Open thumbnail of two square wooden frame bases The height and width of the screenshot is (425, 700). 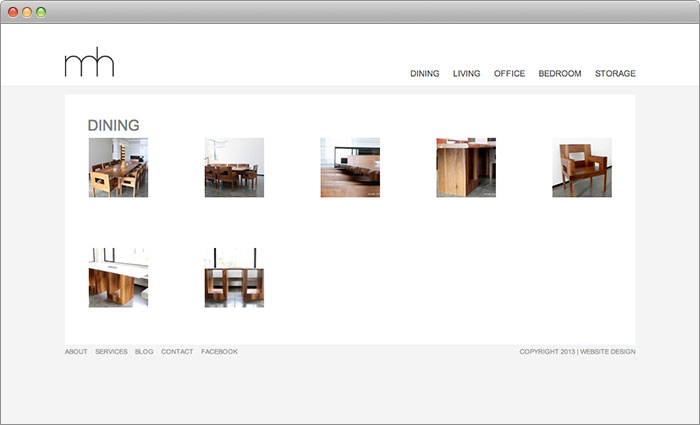point(234,278)
